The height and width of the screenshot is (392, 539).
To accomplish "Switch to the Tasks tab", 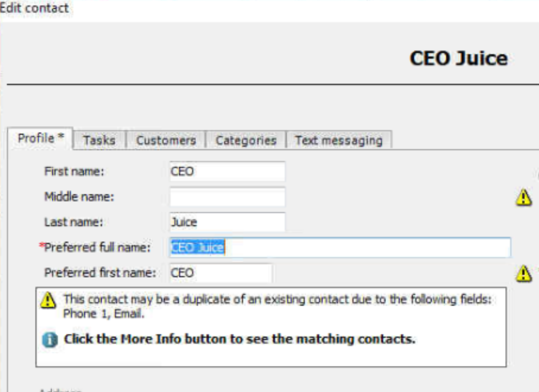I will tap(100, 140).
